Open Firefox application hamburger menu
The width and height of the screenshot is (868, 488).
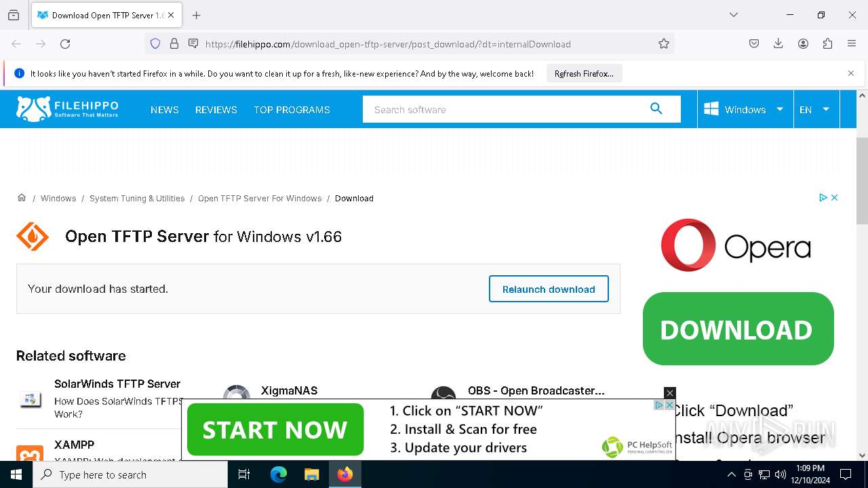point(852,44)
